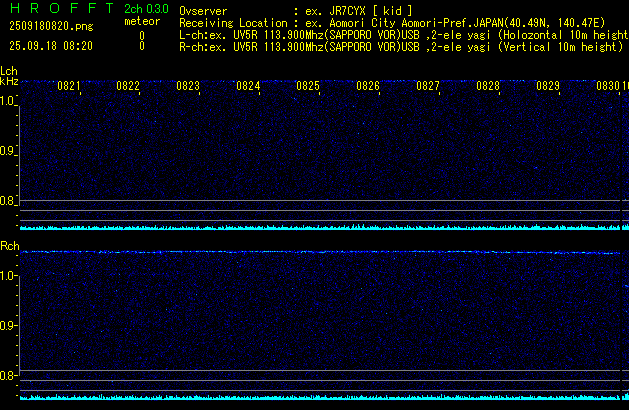Click the L-ch receiver description line
Screen dimensions: 629x410
tap(400, 34)
